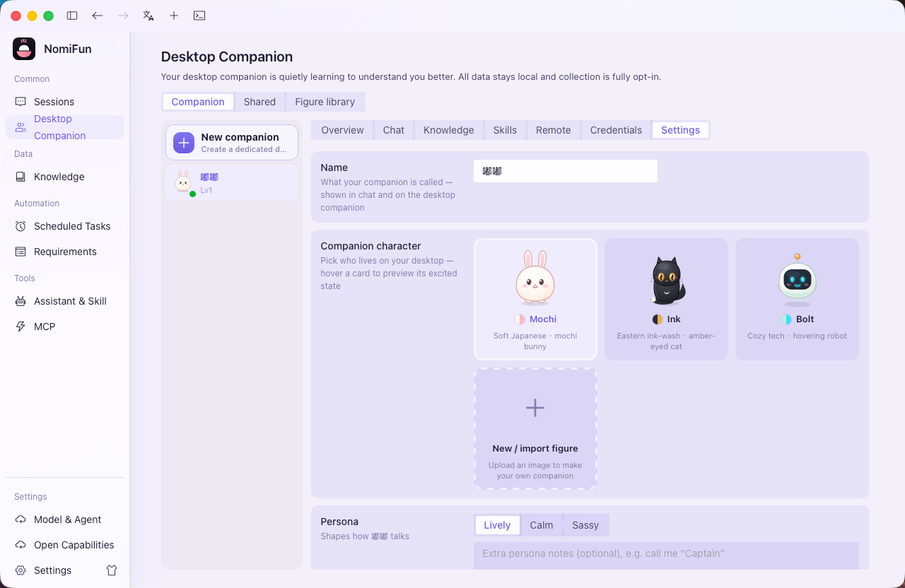
Task: Click the Desktop Companion people icon
Action: click(x=21, y=127)
